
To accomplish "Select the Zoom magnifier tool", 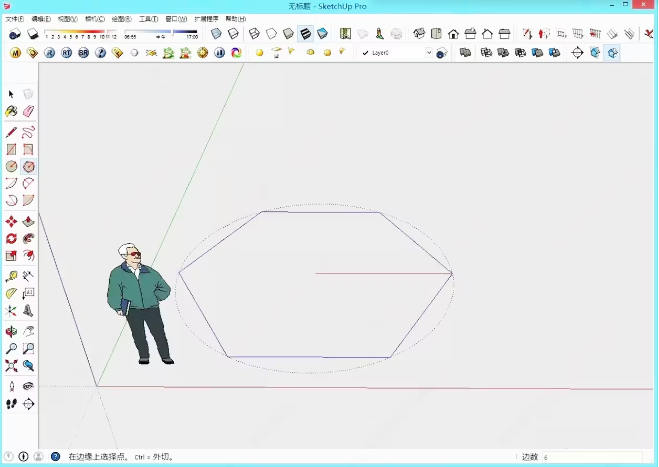I will coord(11,348).
